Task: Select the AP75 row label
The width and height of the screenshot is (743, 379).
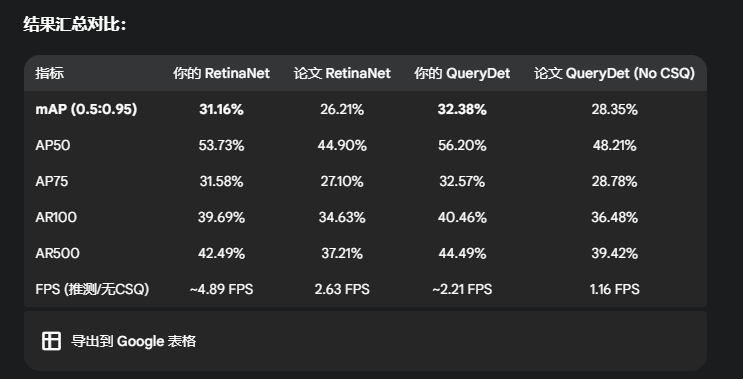Action: point(52,181)
